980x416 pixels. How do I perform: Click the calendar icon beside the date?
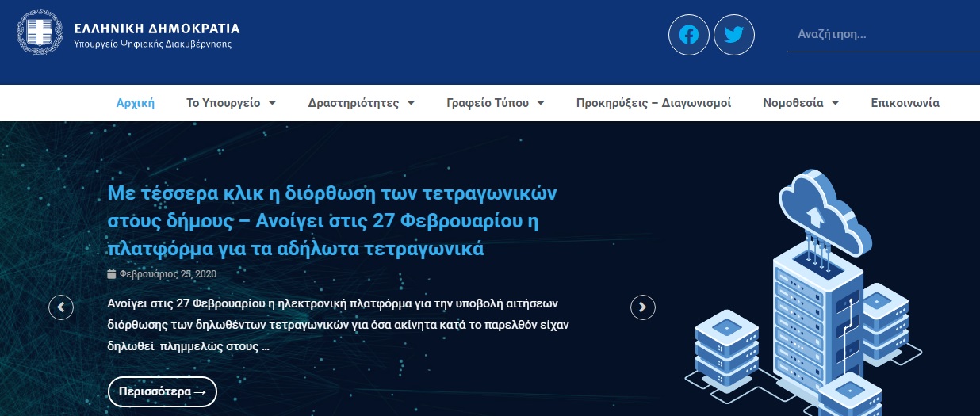(112, 274)
